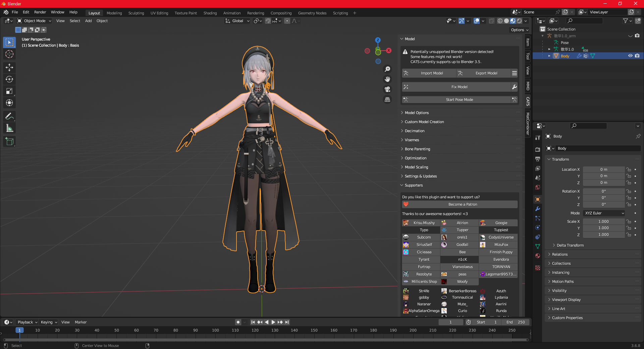Open the Object Data properties tab

tap(538, 246)
